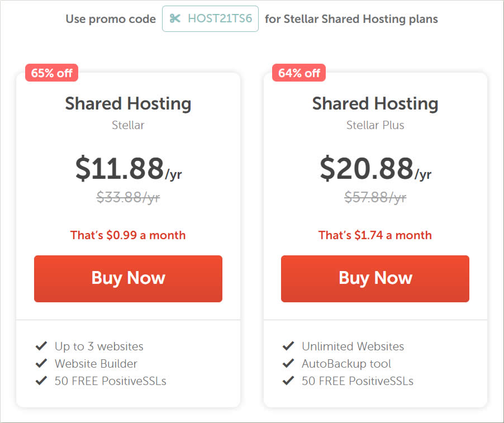Click That's $1.74 a month text
Viewport: 504px width, 423px height.
click(375, 235)
